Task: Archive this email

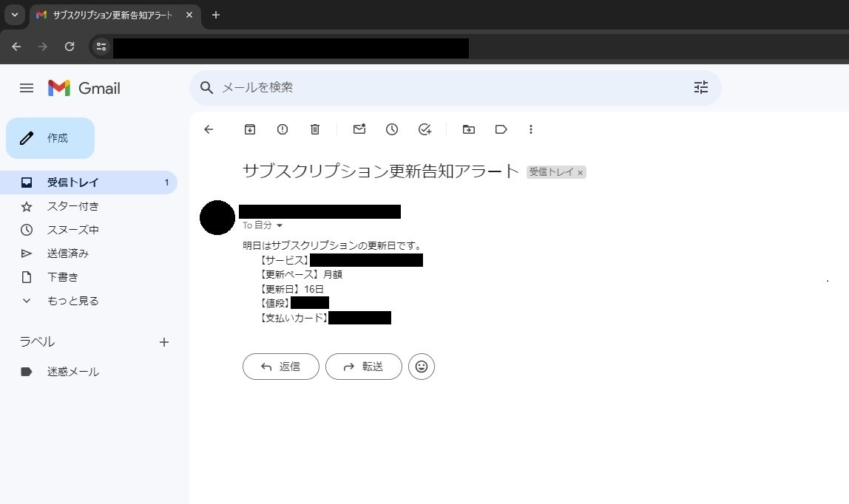Action: [249, 129]
